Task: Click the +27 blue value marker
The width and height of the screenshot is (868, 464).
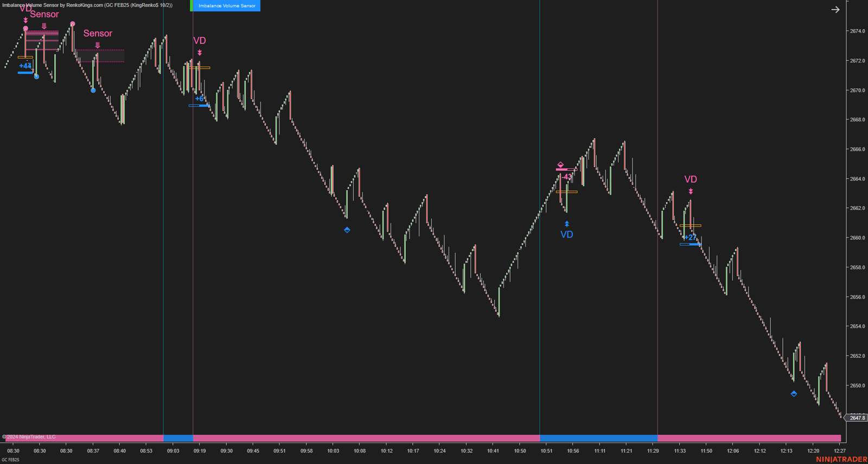Action: point(690,237)
